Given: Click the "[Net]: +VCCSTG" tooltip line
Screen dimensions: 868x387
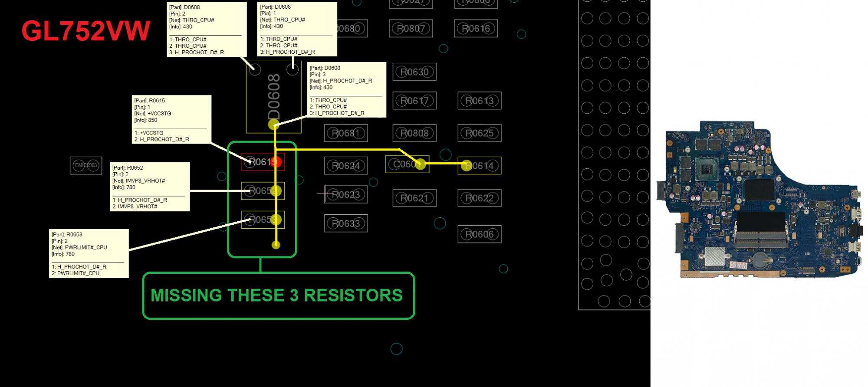Looking at the screenshot, I should point(153,114).
